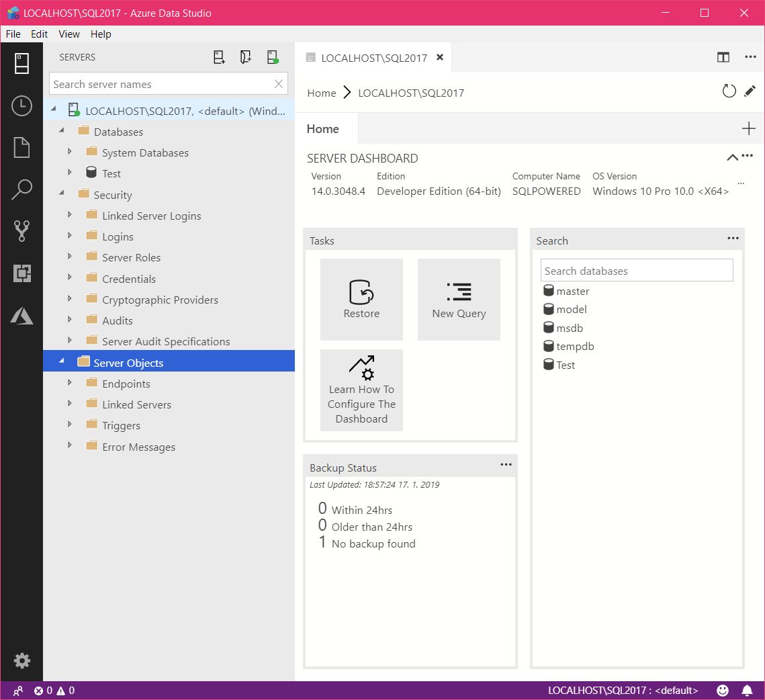
Task: Expand the Logins folder
Action: (x=69, y=235)
